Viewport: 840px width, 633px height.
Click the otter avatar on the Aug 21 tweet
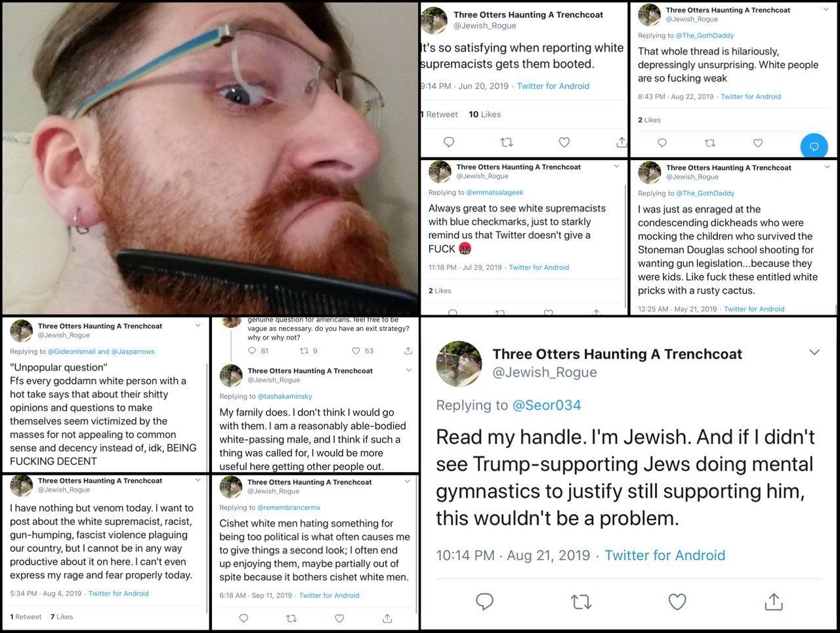(x=459, y=363)
